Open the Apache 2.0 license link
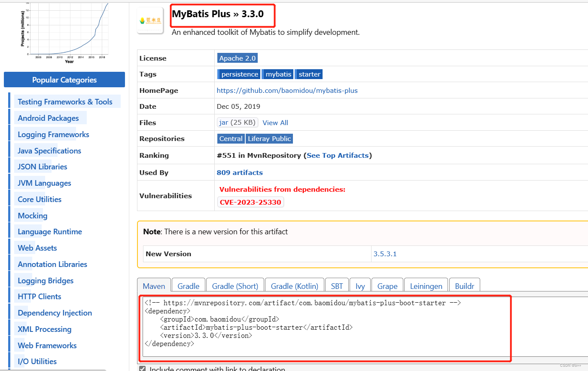Viewport: 588px width, 371px height. click(x=237, y=58)
